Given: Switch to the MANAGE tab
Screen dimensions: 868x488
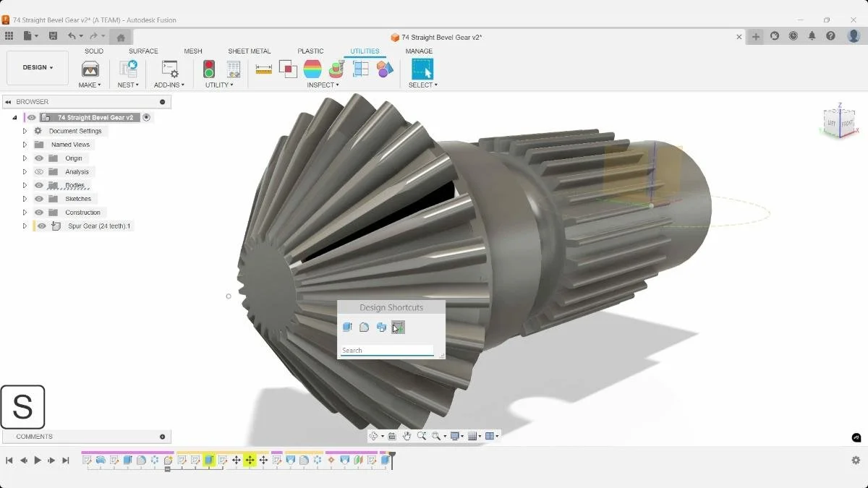Looking at the screenshot, I should tap(419, 51).
